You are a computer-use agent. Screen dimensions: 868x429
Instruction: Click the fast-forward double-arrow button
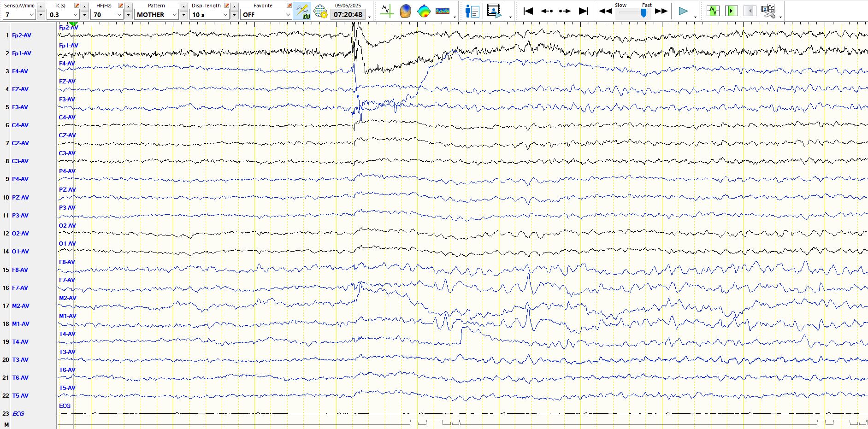click(x=661, y=11)
